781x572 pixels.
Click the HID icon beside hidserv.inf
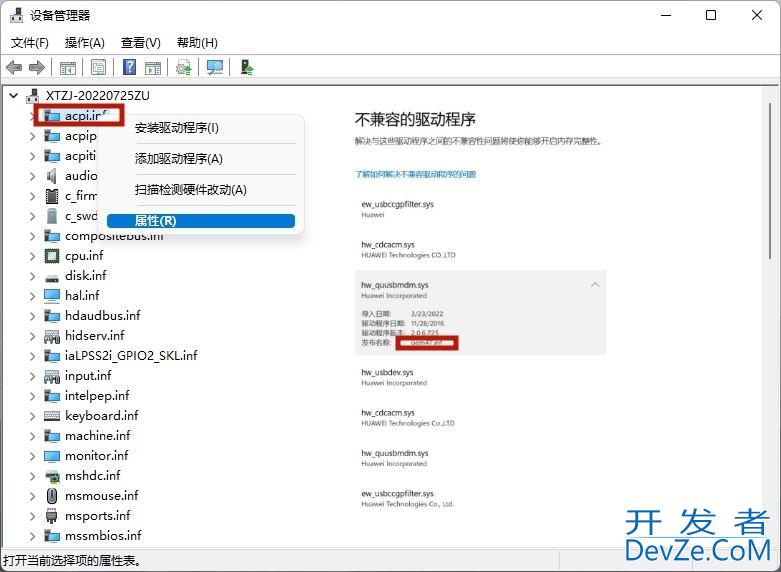point(52,336)
